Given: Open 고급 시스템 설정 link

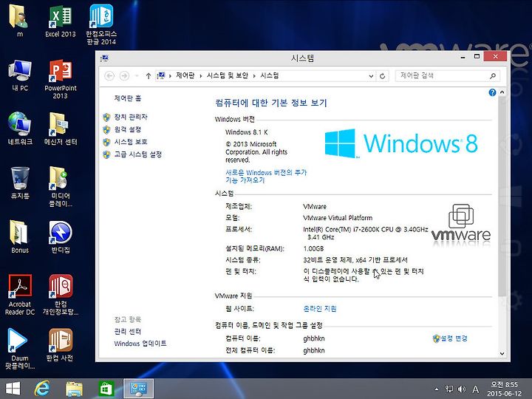Looking at the screenshot, I should click(137, 154).
